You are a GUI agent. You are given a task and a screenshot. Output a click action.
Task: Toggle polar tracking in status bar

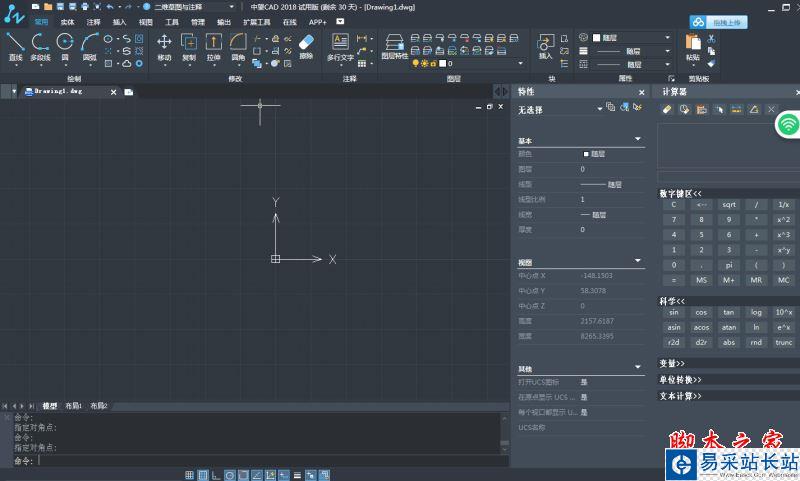click(x=230, y=475)
